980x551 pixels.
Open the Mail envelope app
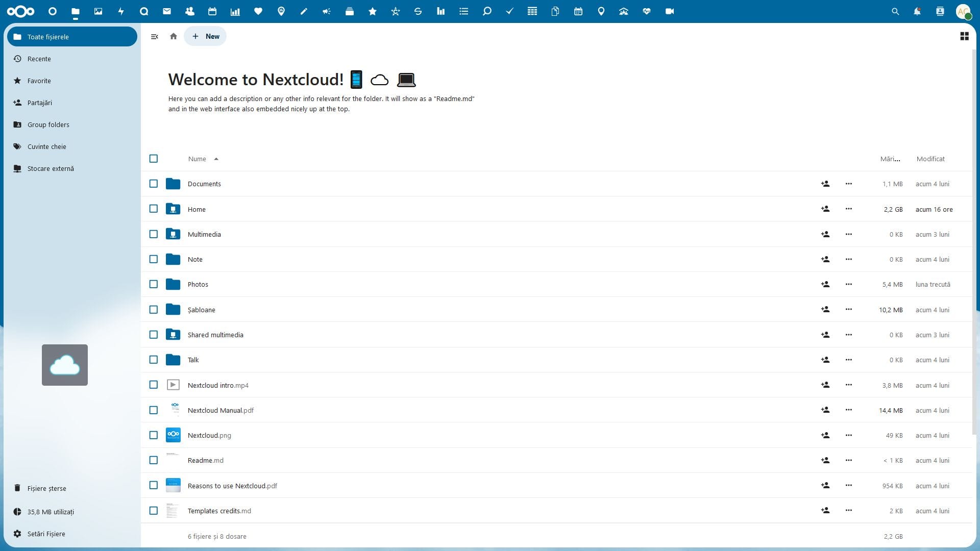[166, 11]
